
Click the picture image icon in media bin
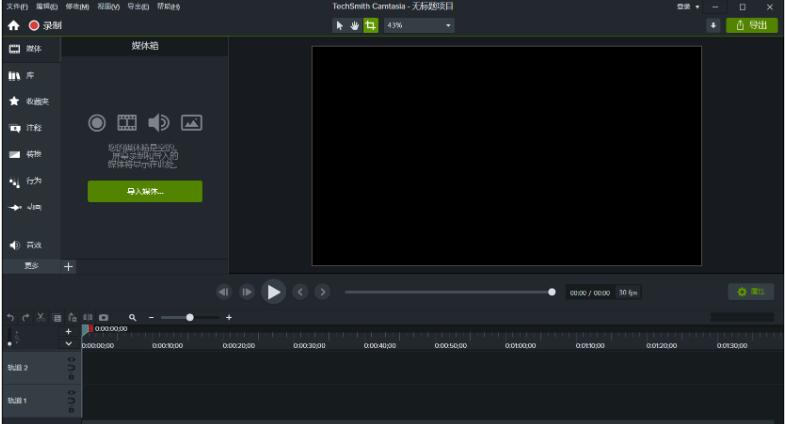pos(192,123)
